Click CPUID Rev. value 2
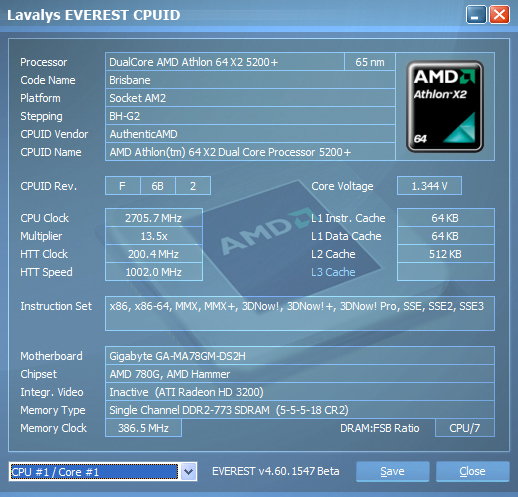This screenshot has height=497, width=518. [193, 186]
